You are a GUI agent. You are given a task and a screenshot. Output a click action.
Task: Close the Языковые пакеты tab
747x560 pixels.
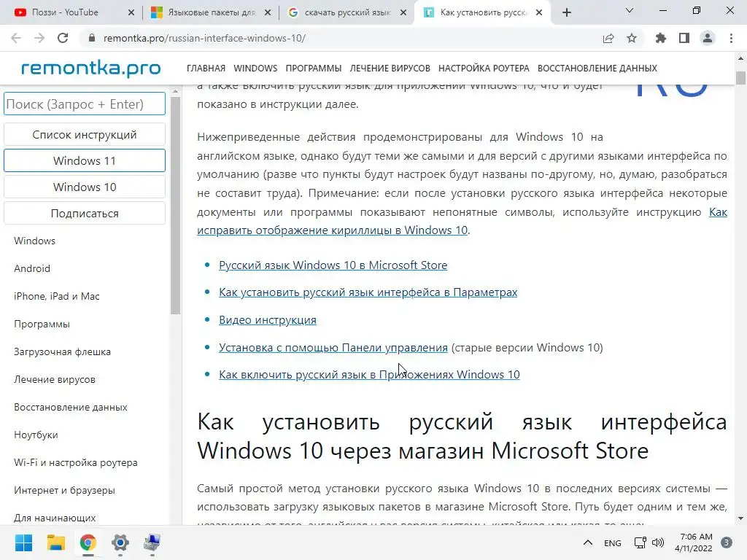click(268, 12)
